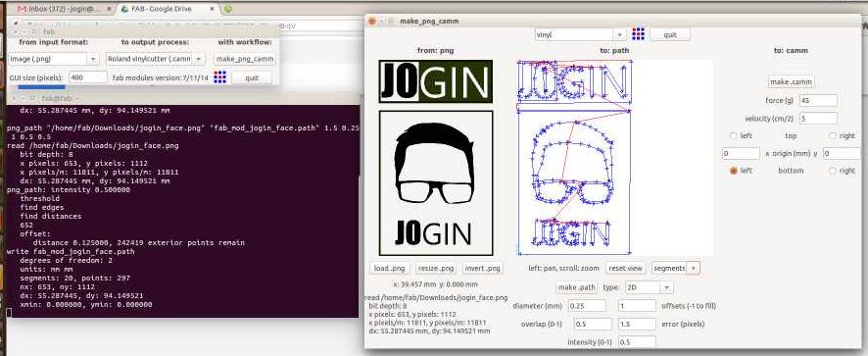Image resolution: width=868 pixels, height=356 pixels.
Task: Select the bottom right origin radio button
Action: 833,171
